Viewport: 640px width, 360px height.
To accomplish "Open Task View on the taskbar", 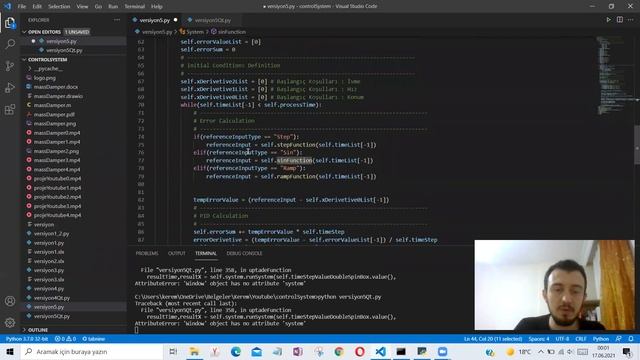I will click(x=173, y=351).
